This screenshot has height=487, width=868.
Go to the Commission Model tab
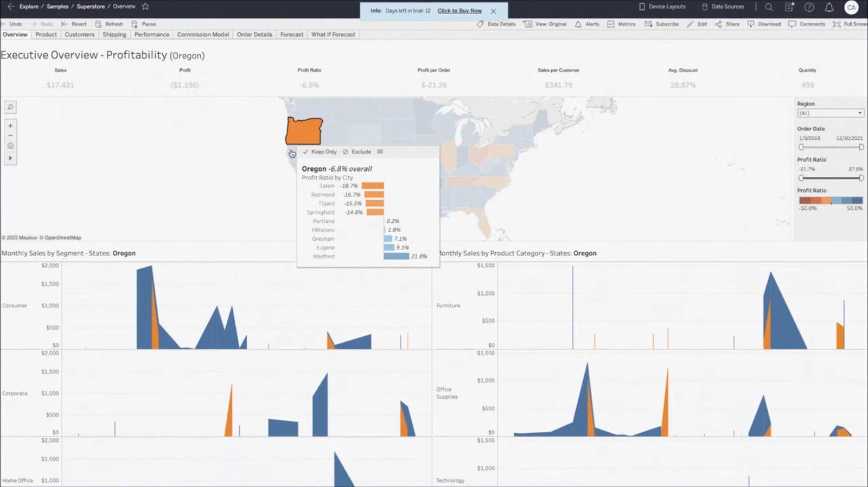tap(203, 34)
